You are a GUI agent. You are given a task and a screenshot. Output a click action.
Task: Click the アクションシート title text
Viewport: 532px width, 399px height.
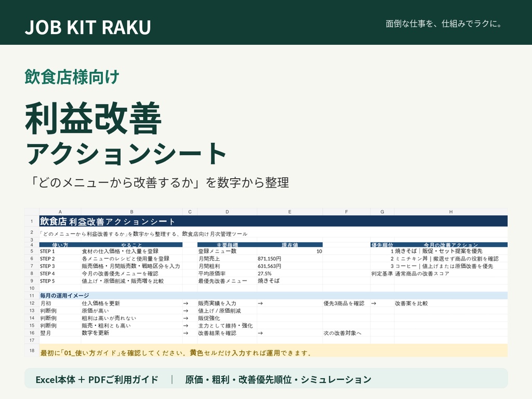[x=126, y=153]
